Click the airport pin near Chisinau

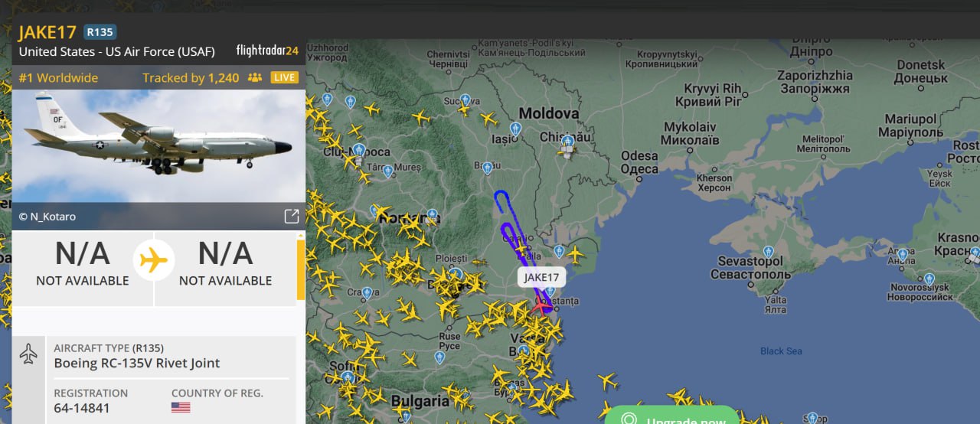(567, 142)
